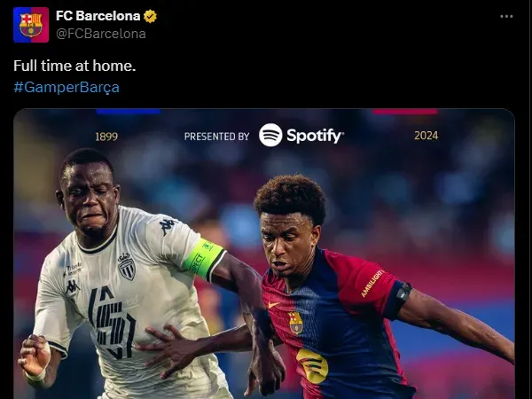Click the FC Barcelona display name
The width and height of the screenshot is (532, 399).
[98, 16]
